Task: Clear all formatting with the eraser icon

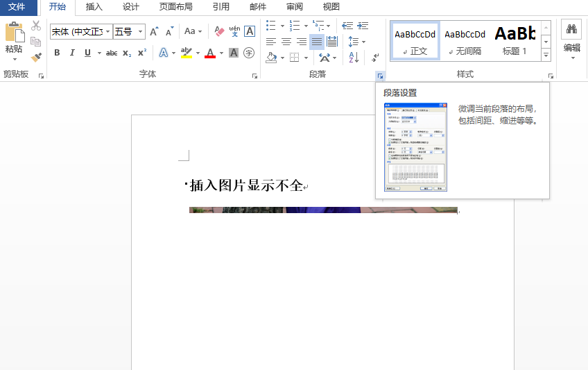Action: click(x=219, y=31)
